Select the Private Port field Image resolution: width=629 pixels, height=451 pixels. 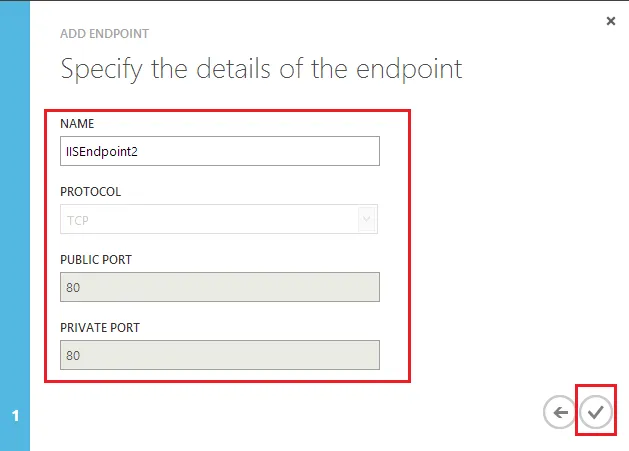pos(220,355)
